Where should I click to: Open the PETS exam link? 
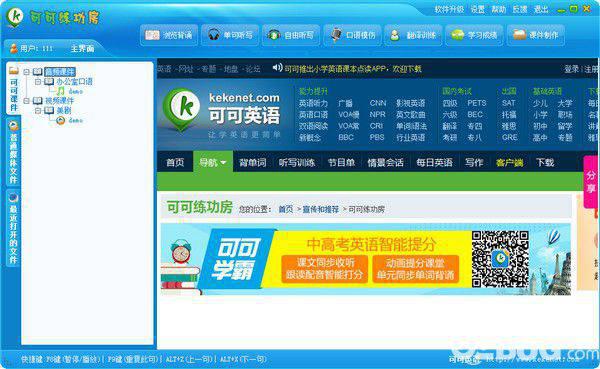click(477, 103)
